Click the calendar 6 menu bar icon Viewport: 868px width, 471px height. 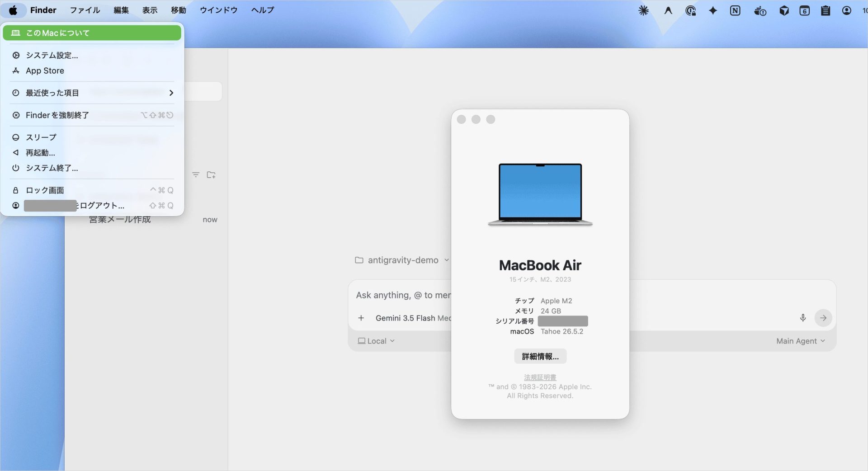[805, 10]
